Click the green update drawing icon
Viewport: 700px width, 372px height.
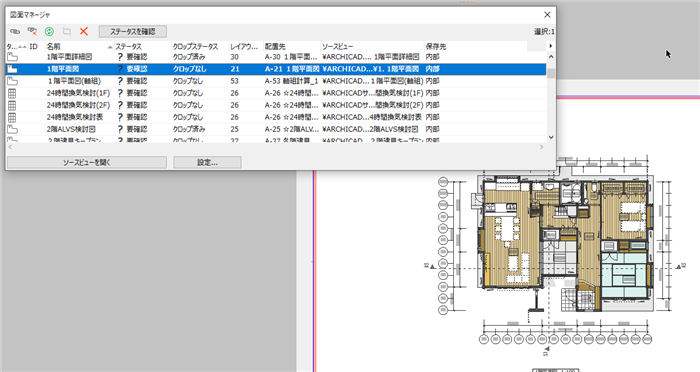tap(50, 31)
